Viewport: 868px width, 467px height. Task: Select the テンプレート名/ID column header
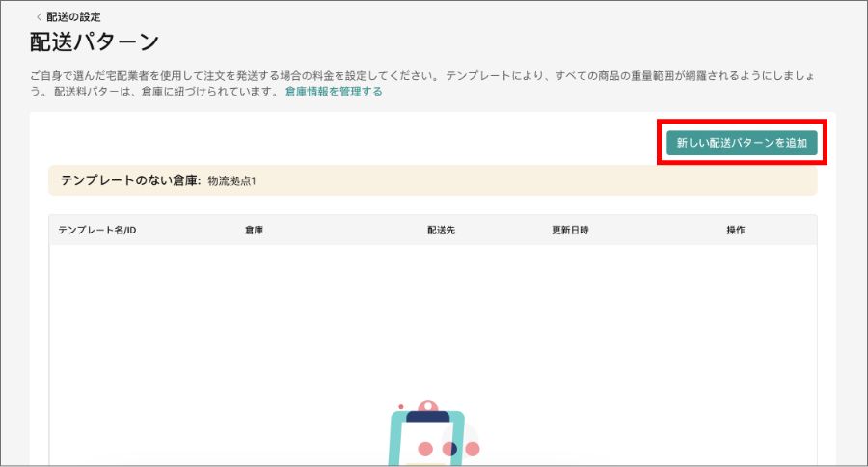tap(97, 230)
